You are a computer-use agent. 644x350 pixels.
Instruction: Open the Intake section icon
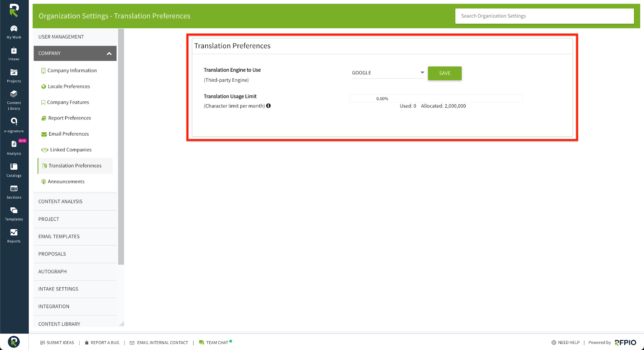(x=14, y=54)
